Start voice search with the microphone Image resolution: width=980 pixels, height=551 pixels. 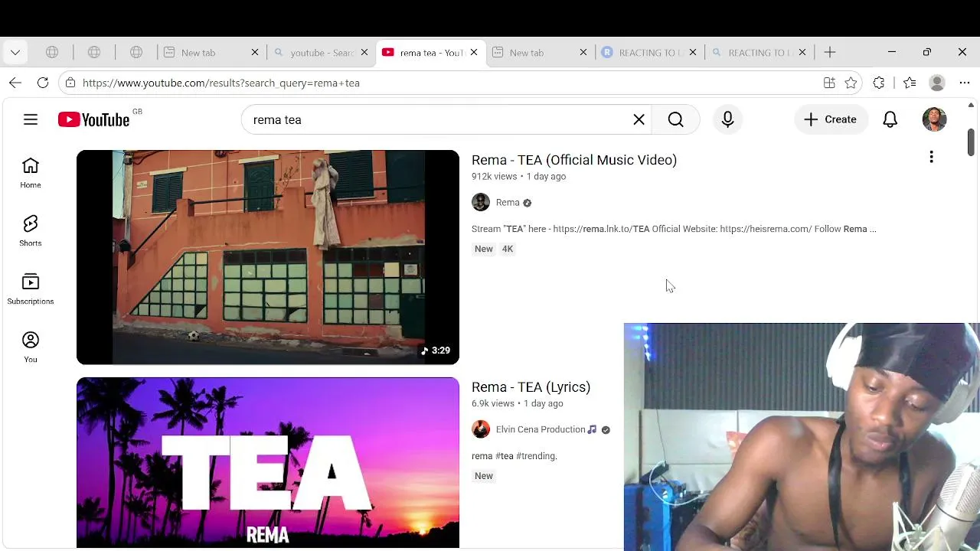coord(727,119)
